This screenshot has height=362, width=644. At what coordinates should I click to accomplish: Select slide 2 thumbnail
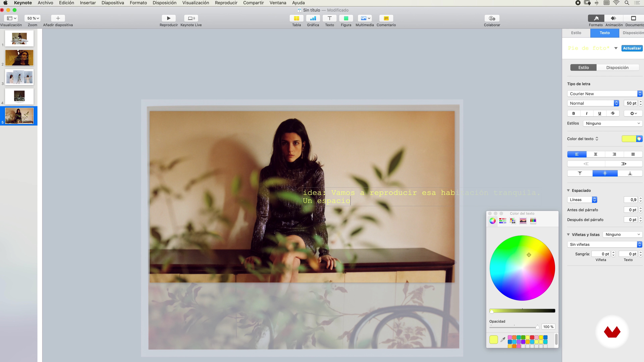tap(19, 58)
